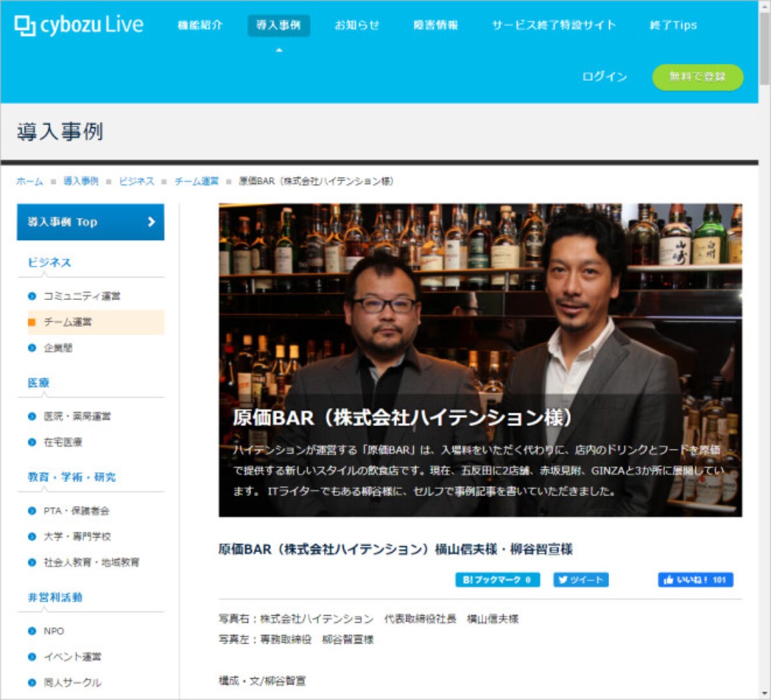Click the 写真左 caption line
Image resolution: width=771 pixels, height=700 pixels.
296,640
